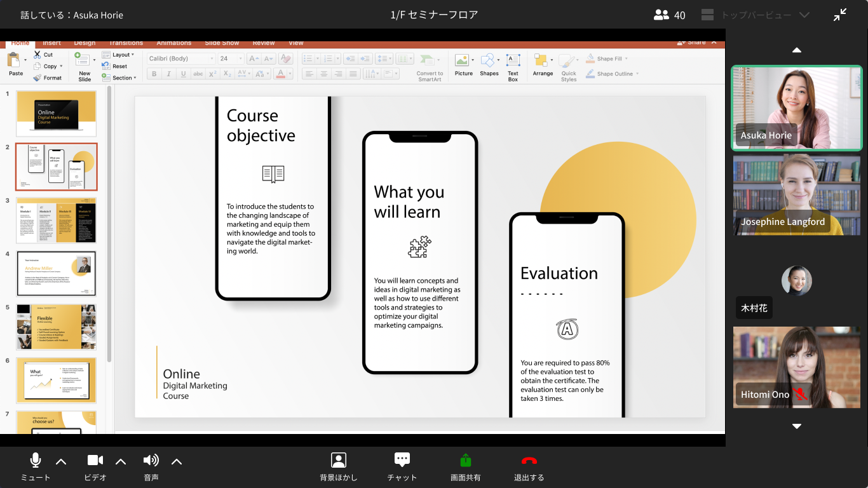This screenshot has width=868, height=488.
Task: Click the chat (チャット) icon
Action: (402, 461)
